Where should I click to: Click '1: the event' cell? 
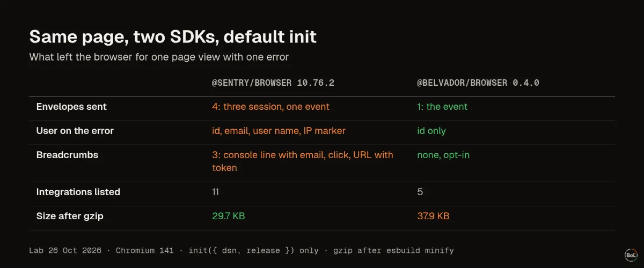pyautogui.click(x=442, y=107)
